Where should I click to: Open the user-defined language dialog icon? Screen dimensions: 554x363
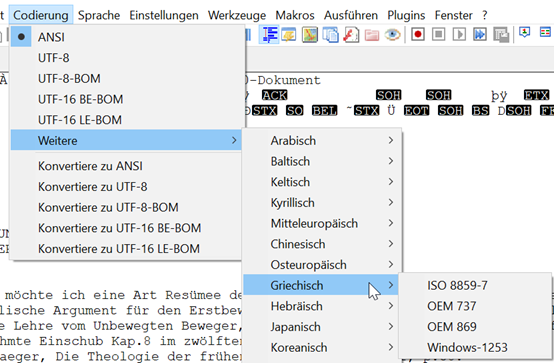tap(289, 35)
